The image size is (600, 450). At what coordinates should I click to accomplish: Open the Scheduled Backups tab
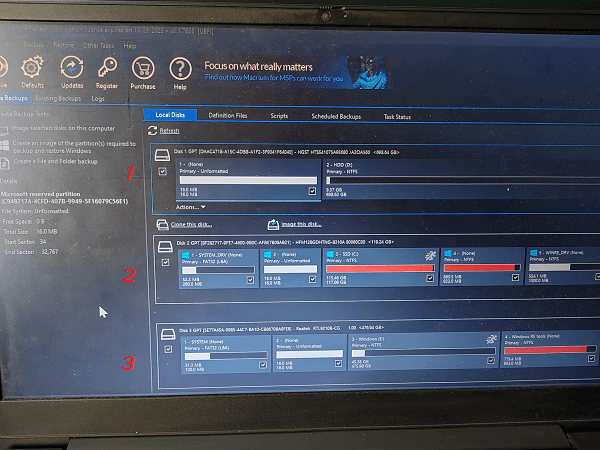click(336, 116)
